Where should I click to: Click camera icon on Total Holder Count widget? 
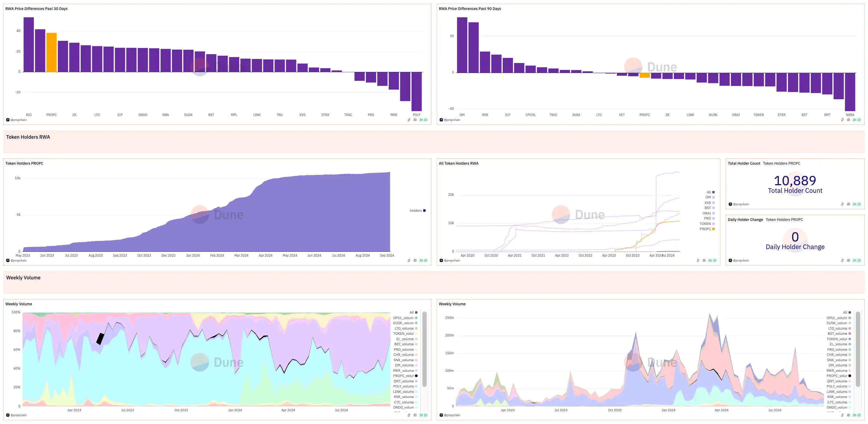pyautogui.click(x=848, y=204)
